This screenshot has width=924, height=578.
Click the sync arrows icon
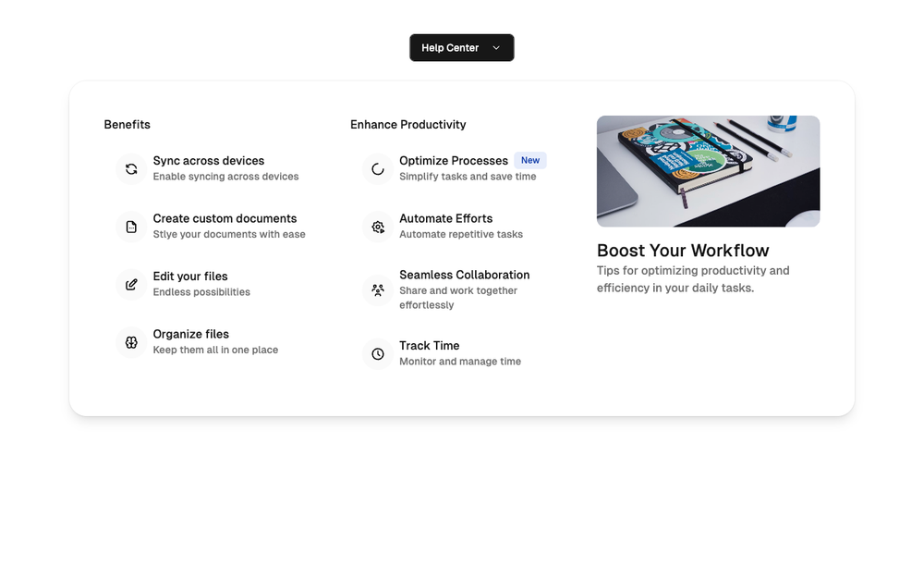coord(131,169)
